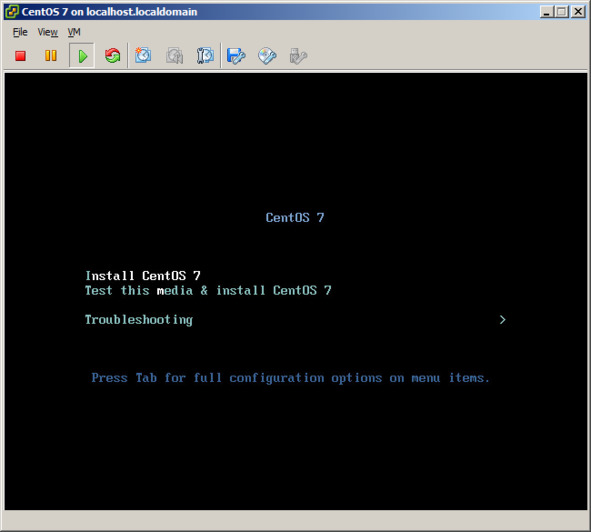
Task: Click the USB device connection icon
Action: 298,56
